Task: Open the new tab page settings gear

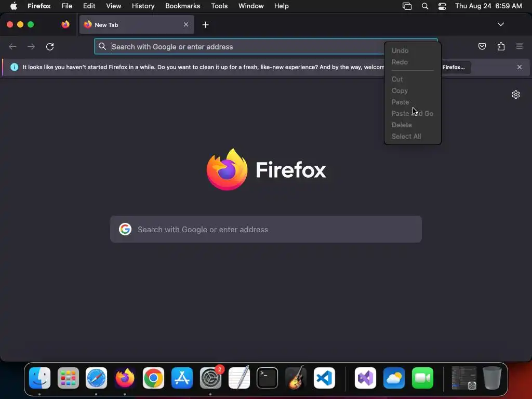Action: click(x=516, y=95)
